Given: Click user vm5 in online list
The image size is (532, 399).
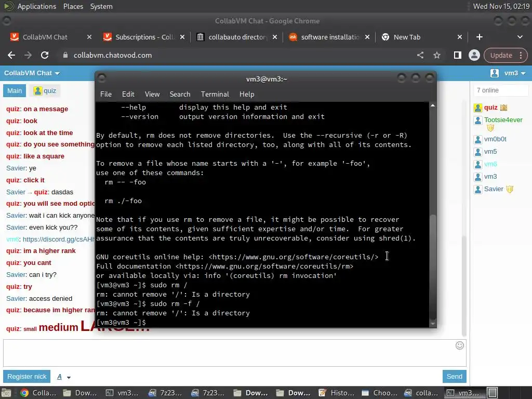Looking at the screenshot, I should 490,152.
